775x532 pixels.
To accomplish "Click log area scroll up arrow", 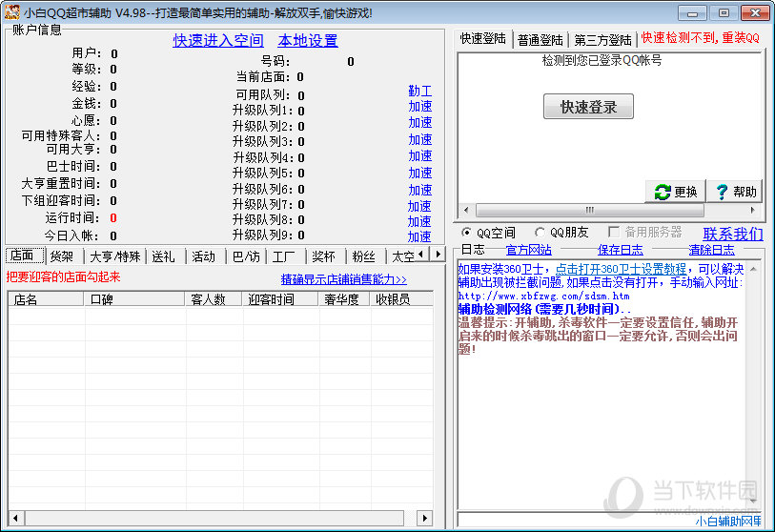I will point(753,269).
